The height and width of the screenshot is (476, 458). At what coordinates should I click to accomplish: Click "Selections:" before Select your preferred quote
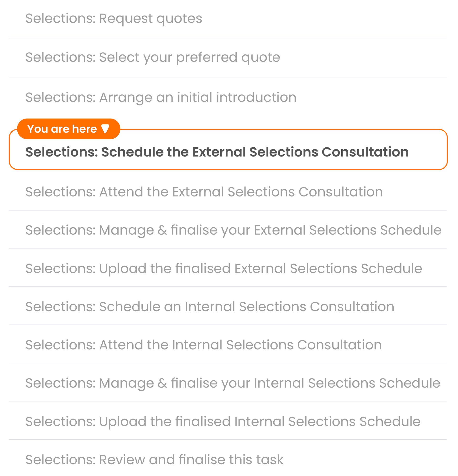point(61,57)
